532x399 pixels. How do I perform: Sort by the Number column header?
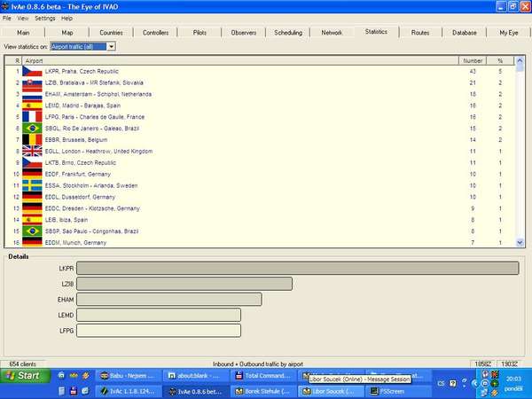tap(473, 60)
